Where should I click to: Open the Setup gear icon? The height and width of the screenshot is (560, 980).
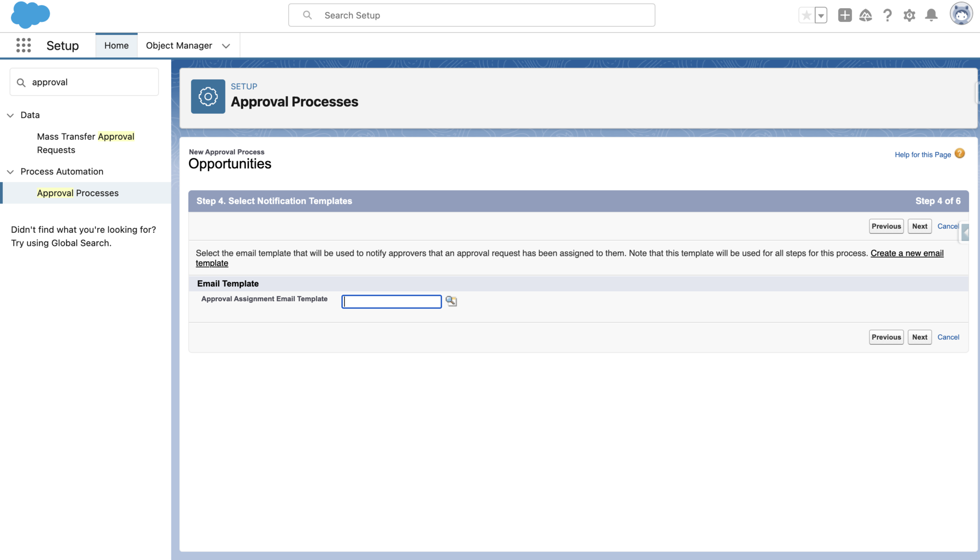click(909, 15)
